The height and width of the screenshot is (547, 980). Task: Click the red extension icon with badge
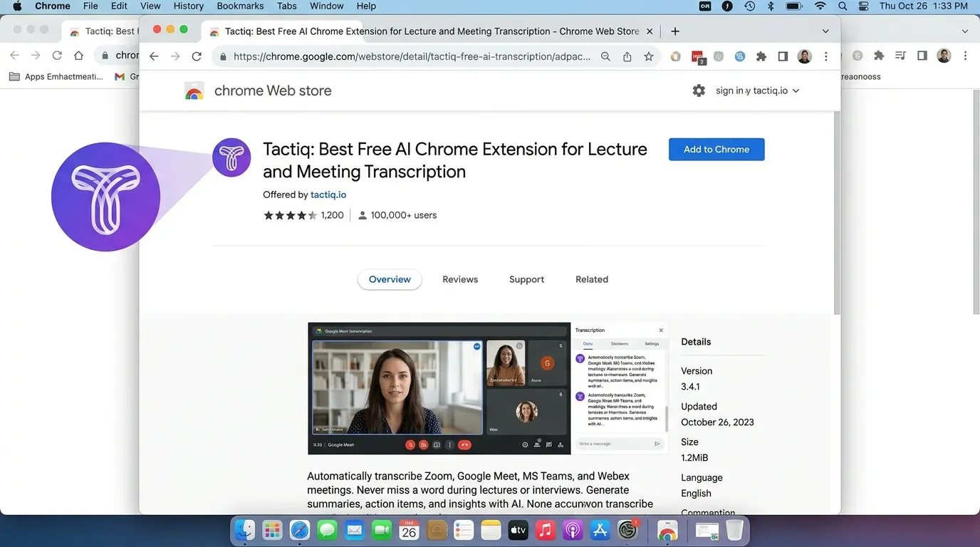click(699, 57)
